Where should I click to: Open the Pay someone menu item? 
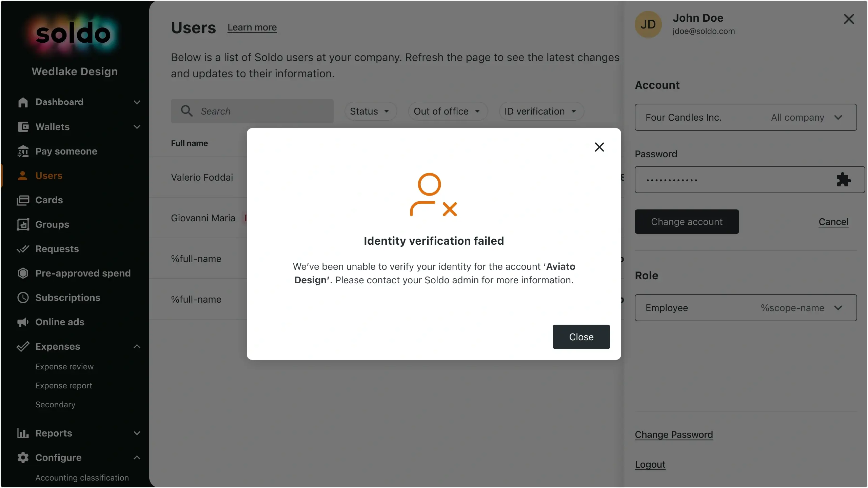click(x=66, y=151)
